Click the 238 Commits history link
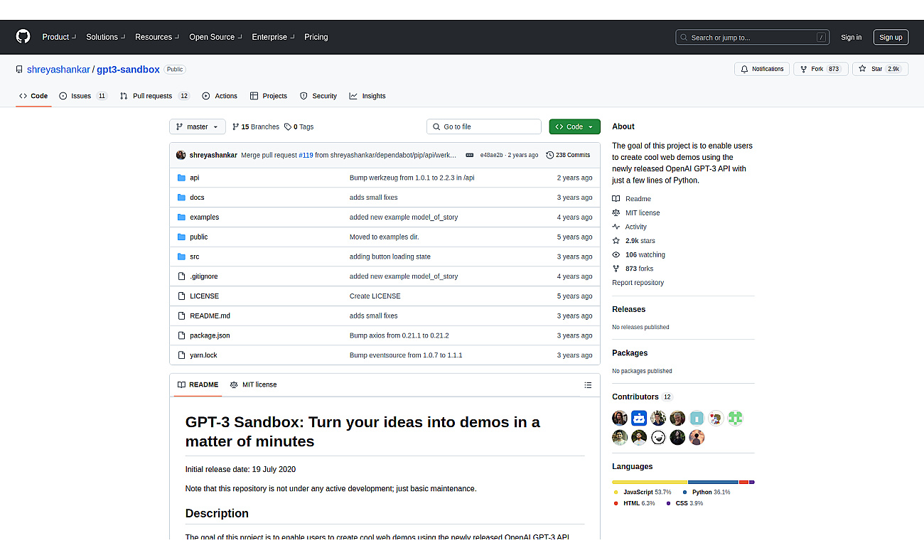 coord(568,155)
